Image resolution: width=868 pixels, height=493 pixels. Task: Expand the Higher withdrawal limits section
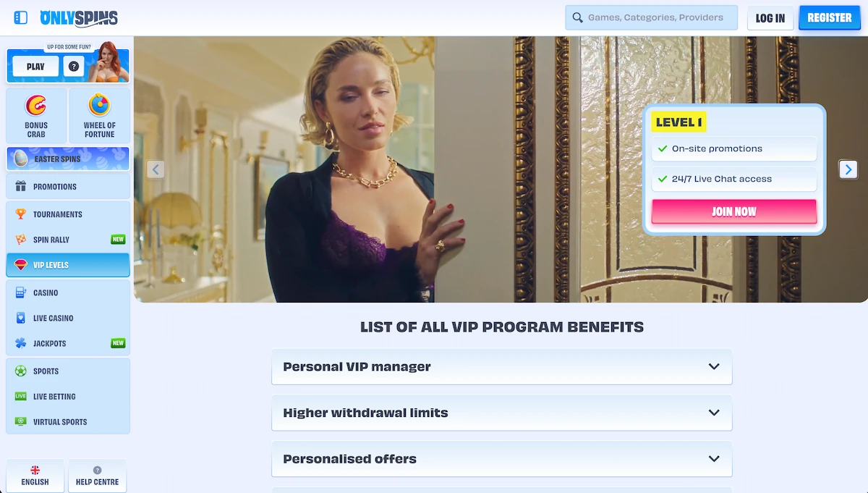tap(502, 413)
